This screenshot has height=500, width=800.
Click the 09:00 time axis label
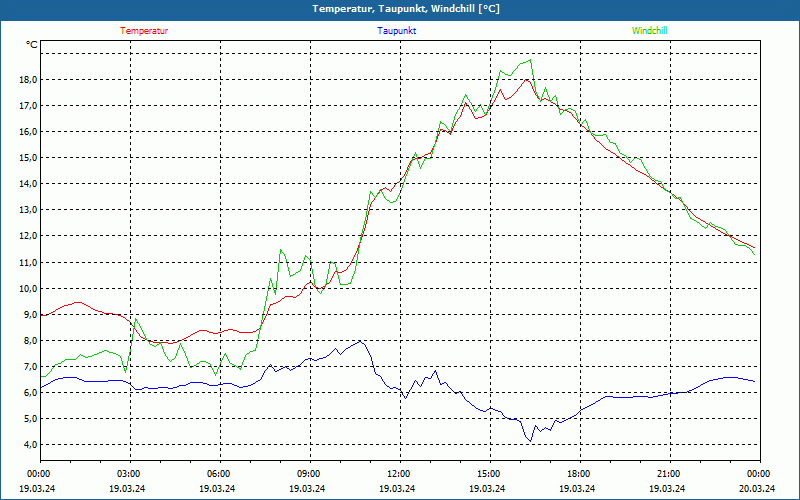pos(310,474)
